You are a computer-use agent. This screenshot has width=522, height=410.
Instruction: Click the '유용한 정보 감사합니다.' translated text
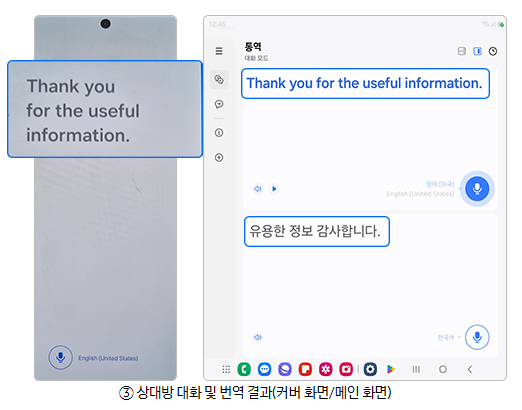coord(315,231)
